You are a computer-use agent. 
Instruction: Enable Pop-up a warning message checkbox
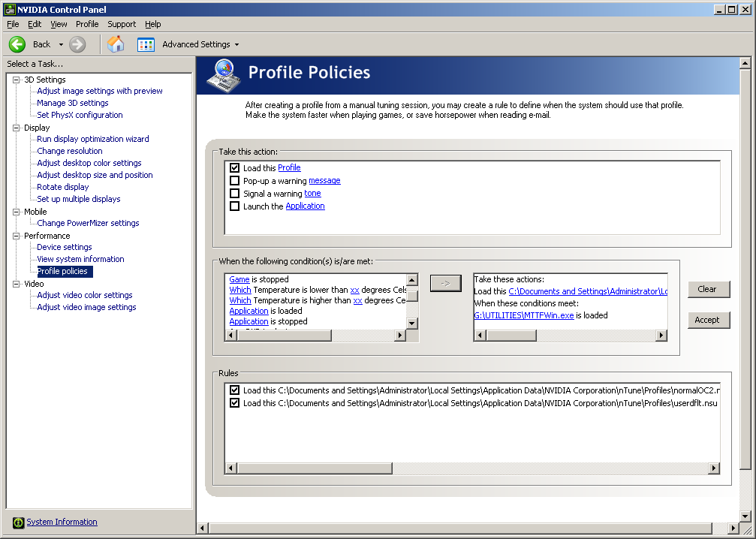pos(234,181)
